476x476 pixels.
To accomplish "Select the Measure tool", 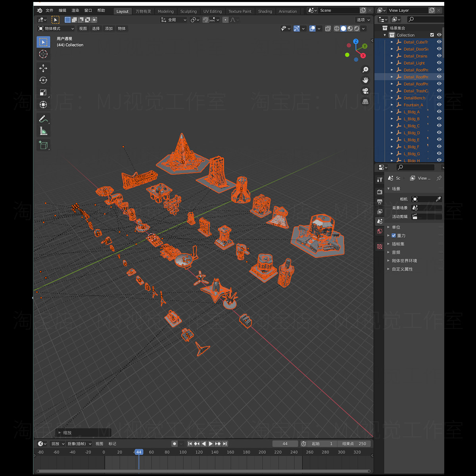I will click(43, 131).
